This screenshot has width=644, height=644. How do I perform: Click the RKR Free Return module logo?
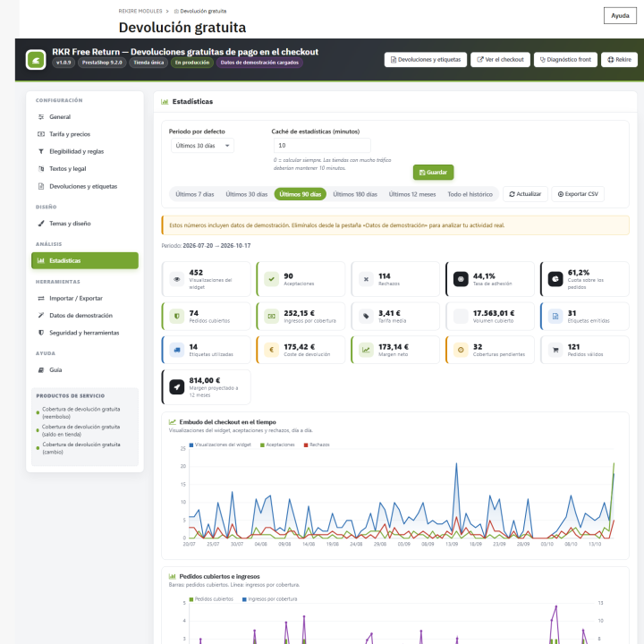point(36,60)
